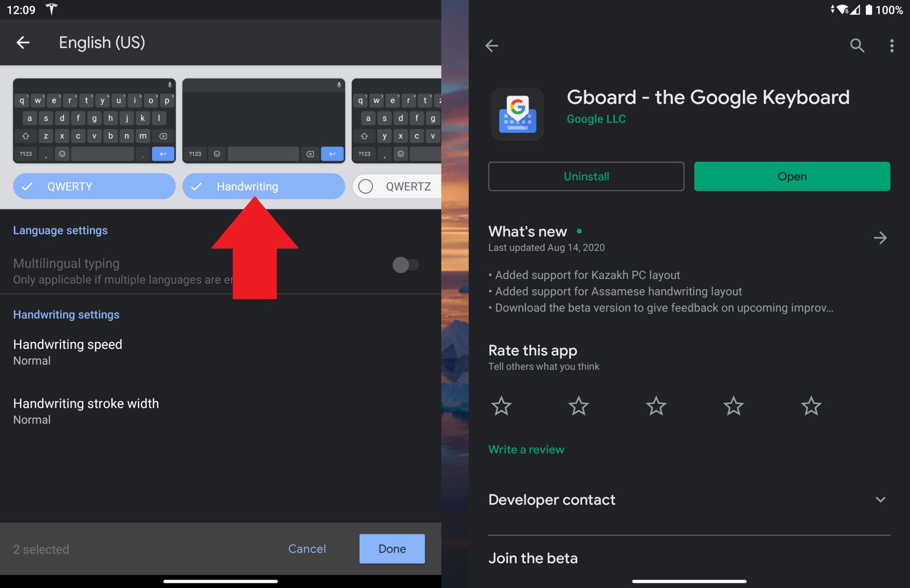The width and height of the screenshot is (910, 588).
Task: Tap the Play Store back arrow
Action: pyautogui.click(x=491, y=45)
